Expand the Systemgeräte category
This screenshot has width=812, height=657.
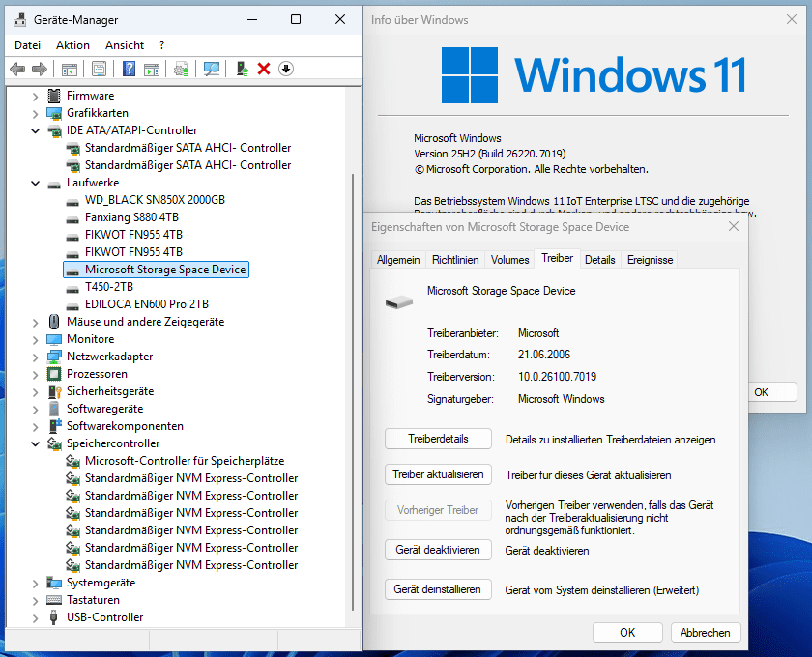point(35,584)
